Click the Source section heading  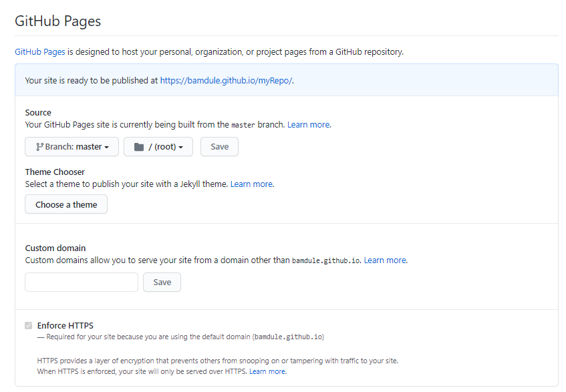click(x=38, y=112)
